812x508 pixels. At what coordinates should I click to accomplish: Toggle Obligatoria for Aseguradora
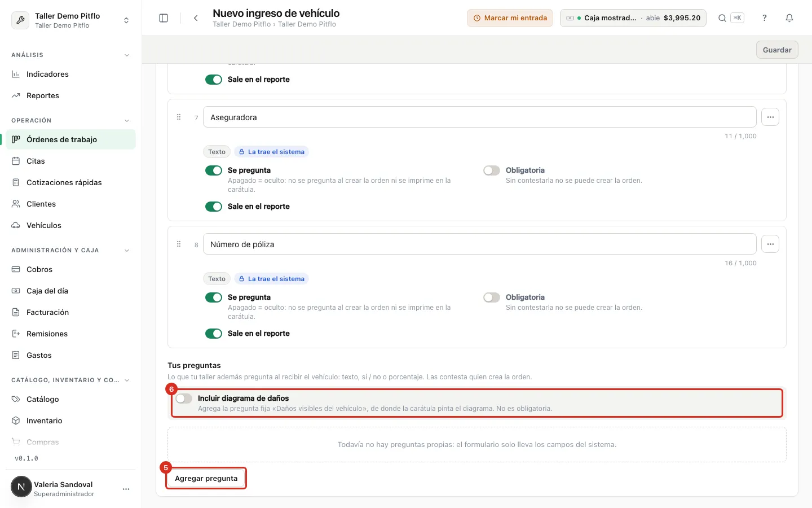492,170
